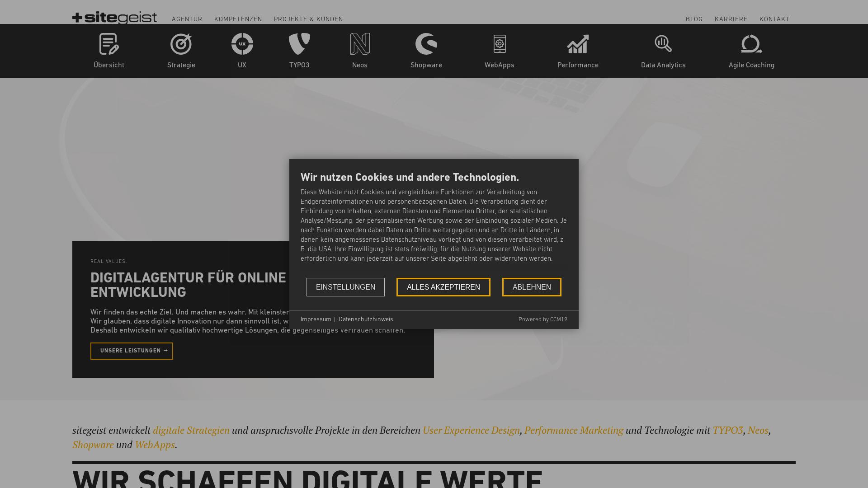868x488 pixels.
Task: Open the Kompetenzen menu item
Action: pos(238,19)
